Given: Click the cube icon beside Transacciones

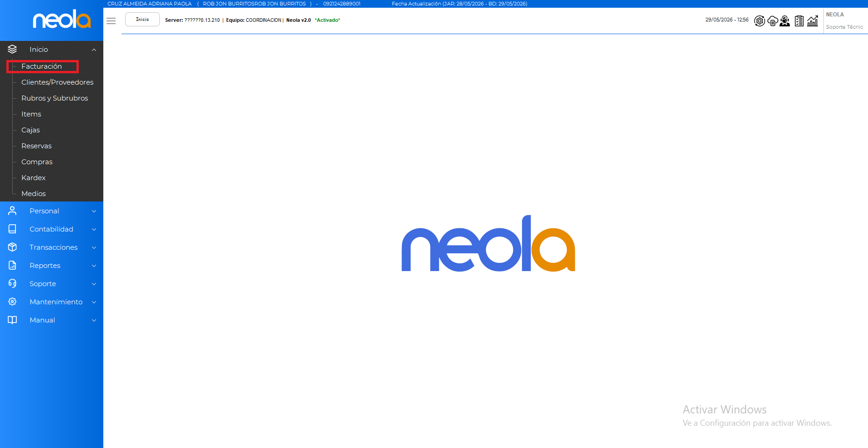Looking at the screenshot, I should coord(12,247).
